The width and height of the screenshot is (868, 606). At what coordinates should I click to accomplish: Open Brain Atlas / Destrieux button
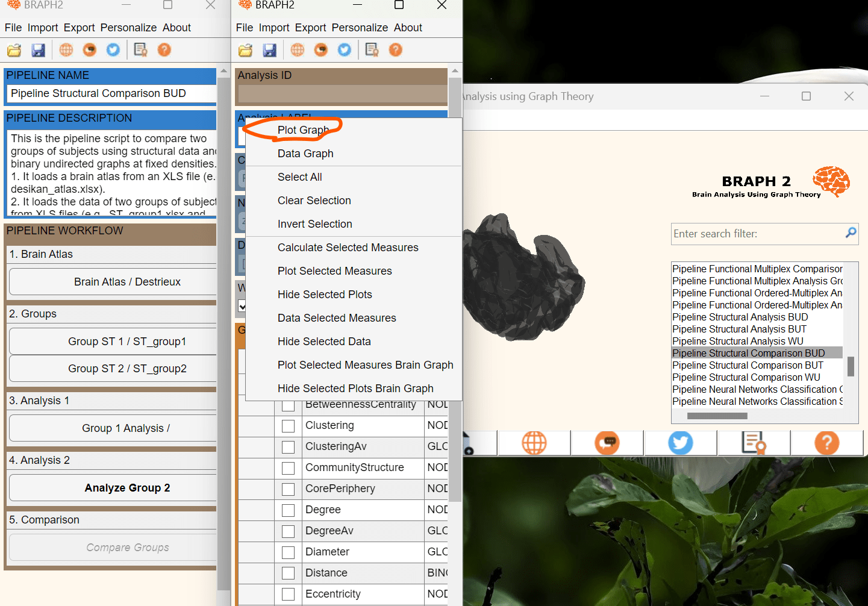click(x=113, y=282)
